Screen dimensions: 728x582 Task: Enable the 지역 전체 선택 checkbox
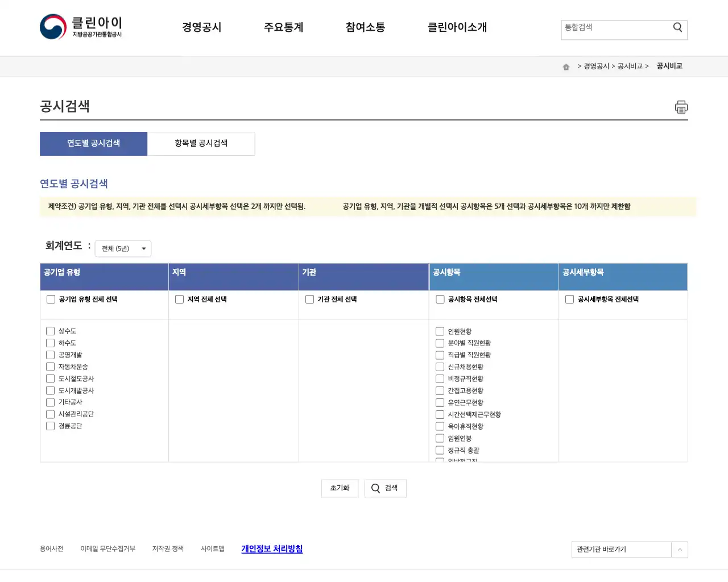[x=179, y=299]
